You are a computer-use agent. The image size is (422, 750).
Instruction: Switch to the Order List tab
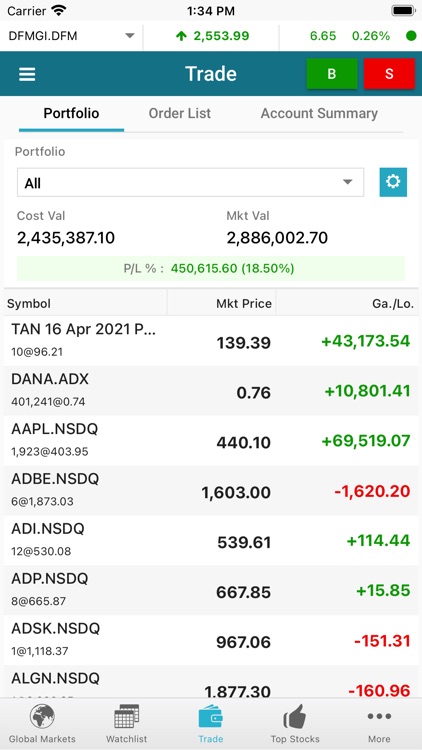[179, 113]
